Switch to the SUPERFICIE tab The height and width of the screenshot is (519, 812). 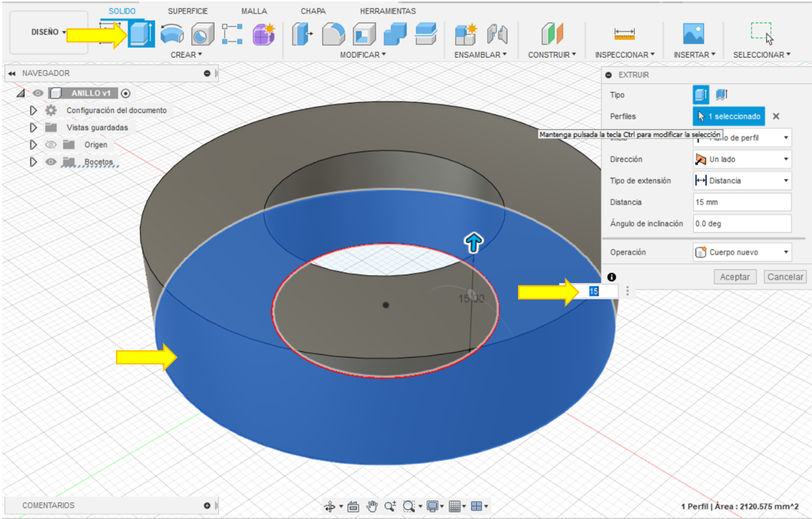[x=187, y=11]
